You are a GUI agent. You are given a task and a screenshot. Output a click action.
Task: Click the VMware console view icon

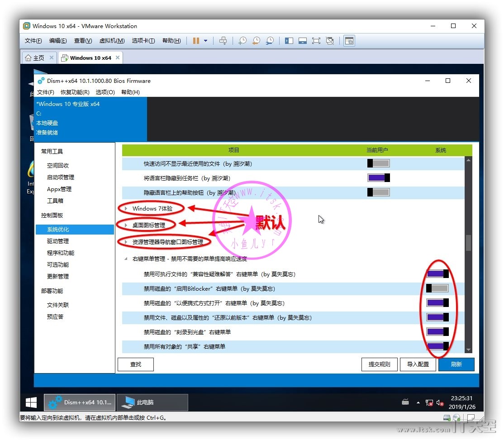click(x=349, y=41)
